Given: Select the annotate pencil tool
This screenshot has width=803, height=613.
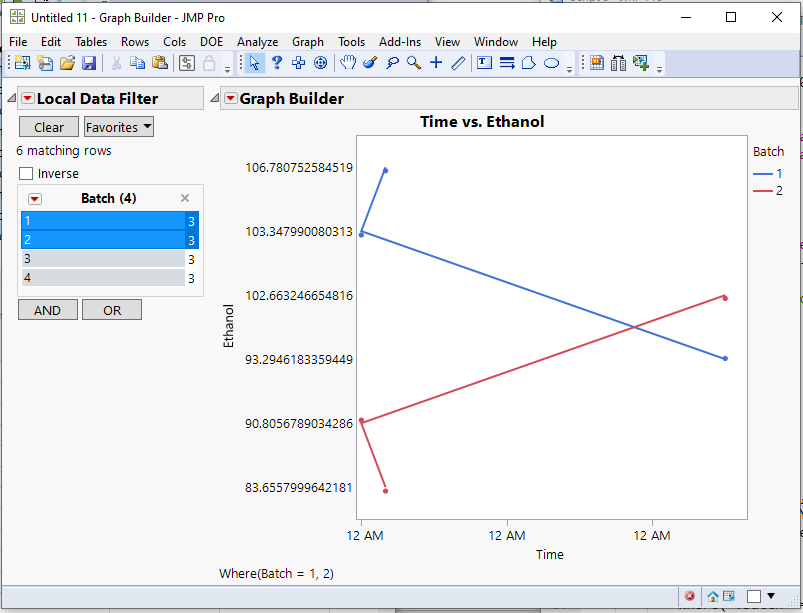Looking at the screenshot, I should 458,62.
